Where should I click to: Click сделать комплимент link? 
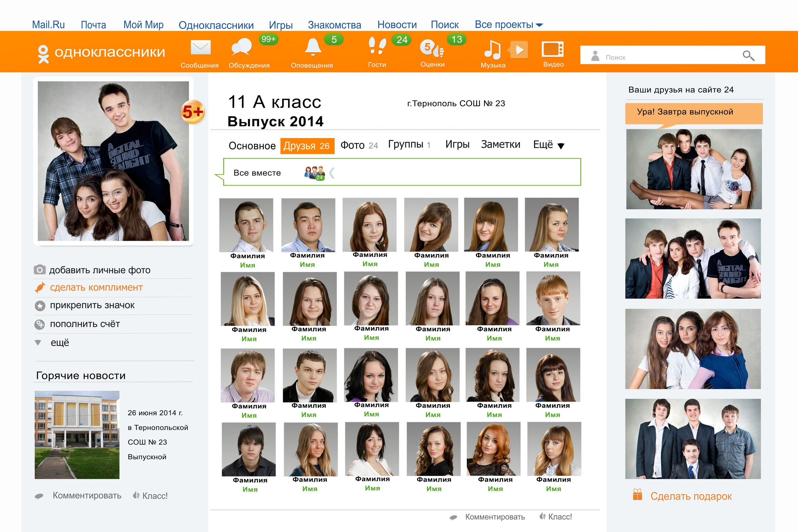96,288
